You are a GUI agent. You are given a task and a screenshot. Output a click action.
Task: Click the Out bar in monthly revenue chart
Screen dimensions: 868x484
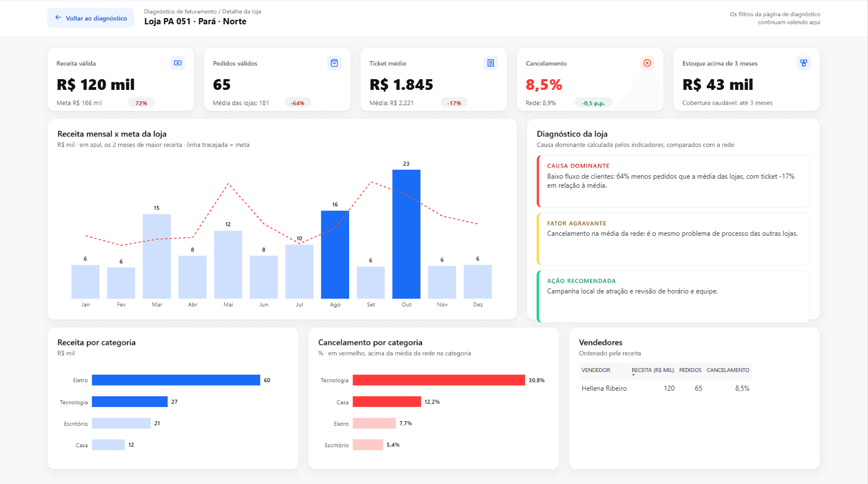click(406, 234)
